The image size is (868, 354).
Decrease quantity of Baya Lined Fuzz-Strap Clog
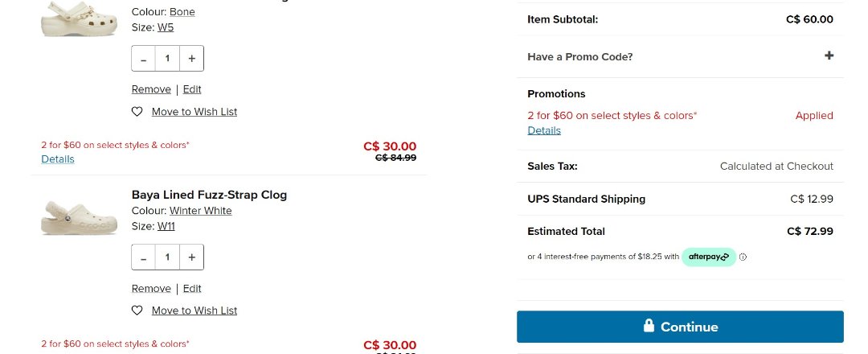143,257
